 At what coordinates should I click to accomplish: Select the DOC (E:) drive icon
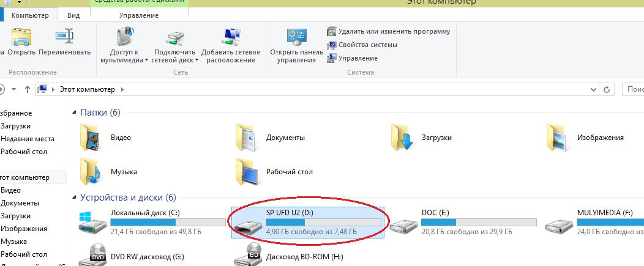[403, 226]
